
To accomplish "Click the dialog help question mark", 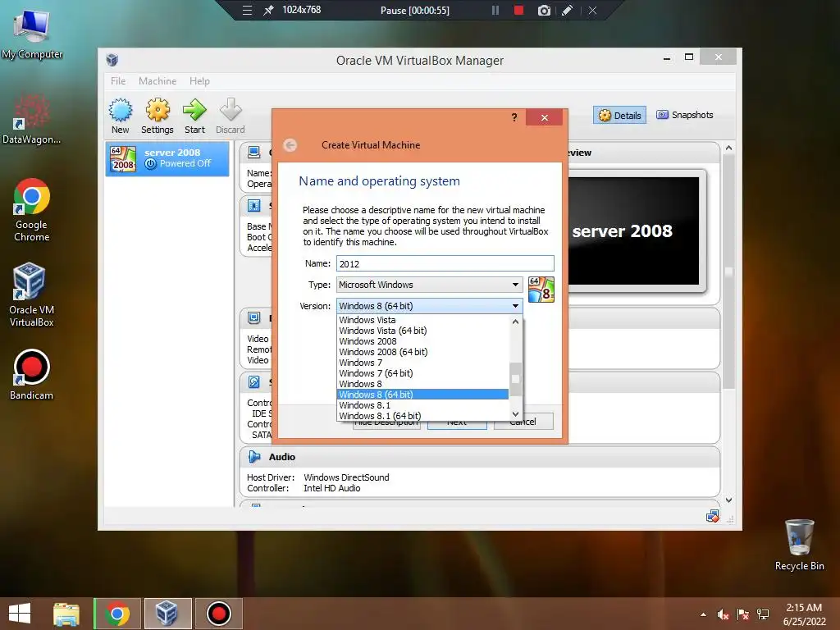I will (x=514, y=117).
